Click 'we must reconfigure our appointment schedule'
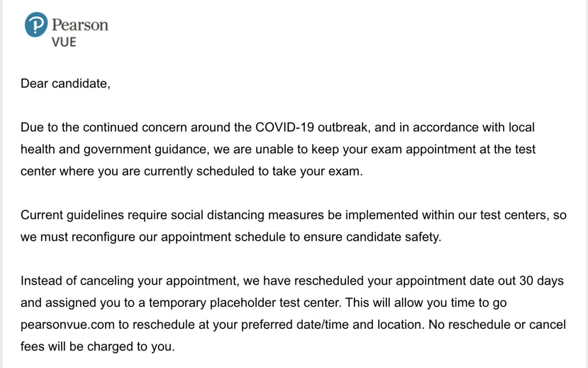The width and height of the screenshot is (588, 368). (x=153, y=237)
